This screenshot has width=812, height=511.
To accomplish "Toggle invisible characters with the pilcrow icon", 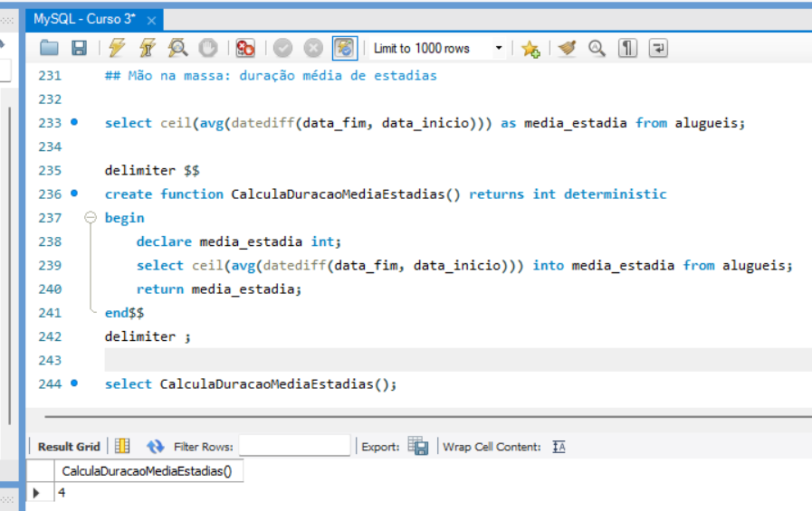I will click(627, 48).
